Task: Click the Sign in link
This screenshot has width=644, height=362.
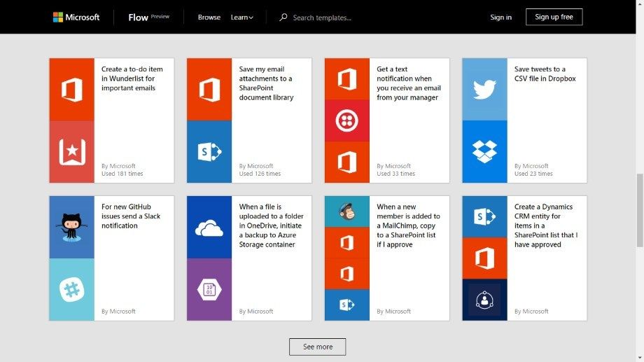Action: pos(500,18)
